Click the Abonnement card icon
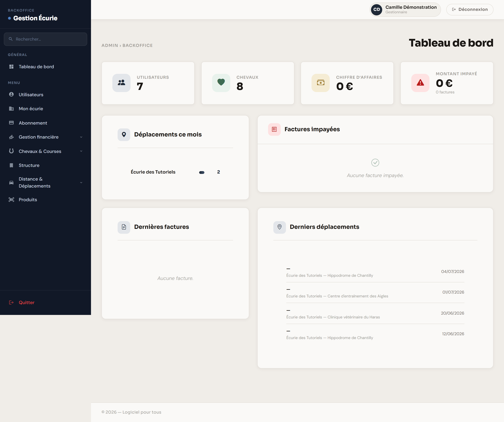The width and height of the screenshot is (504, 422). 11,123
